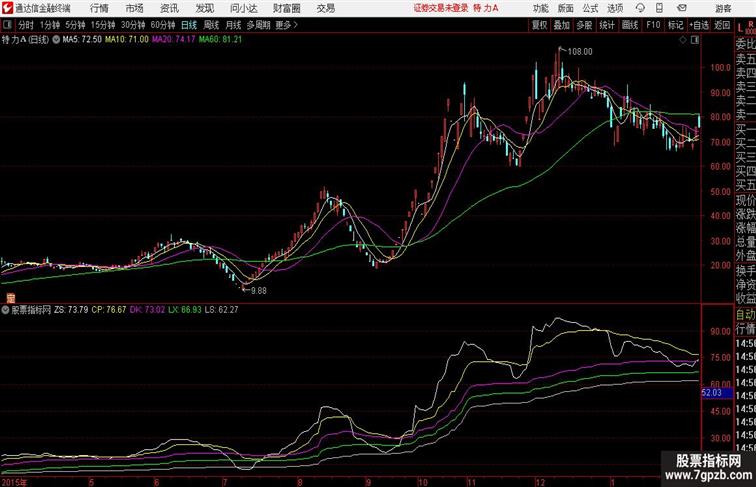The width and height of the screenshot is (756, 487).
Task: Open the mail envelope icon
Action: pyautogui.click(x=682, y=8)
